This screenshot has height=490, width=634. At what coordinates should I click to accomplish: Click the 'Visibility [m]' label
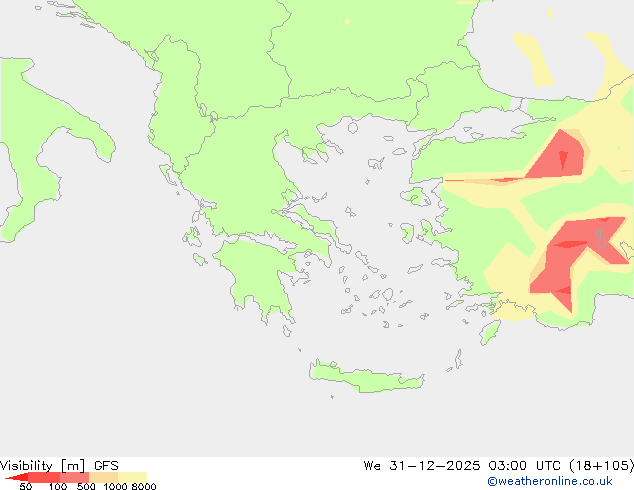[42, 466]
